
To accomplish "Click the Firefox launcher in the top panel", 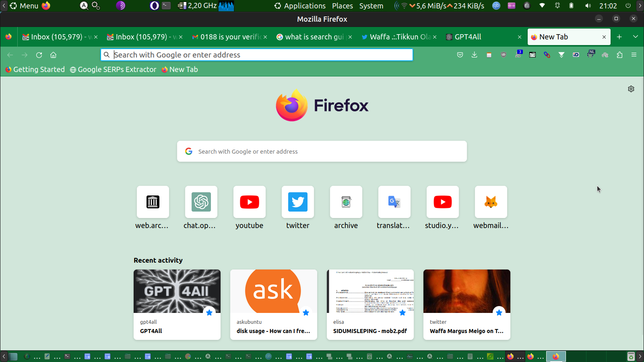I will pos(46,6).
